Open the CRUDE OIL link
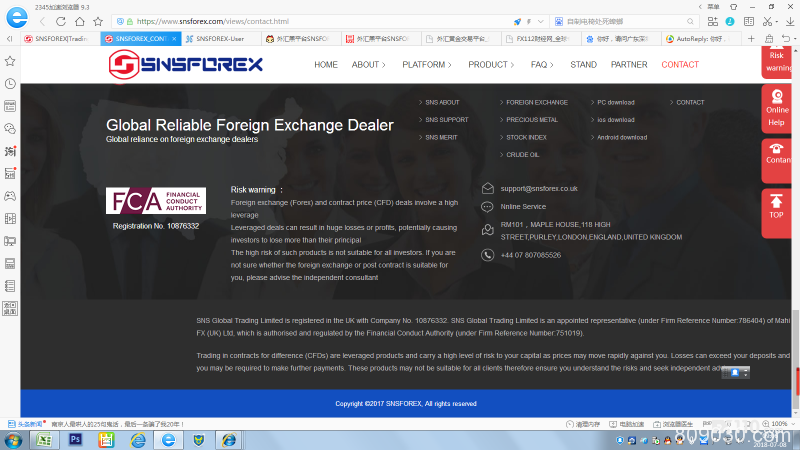 pos(522,155)
